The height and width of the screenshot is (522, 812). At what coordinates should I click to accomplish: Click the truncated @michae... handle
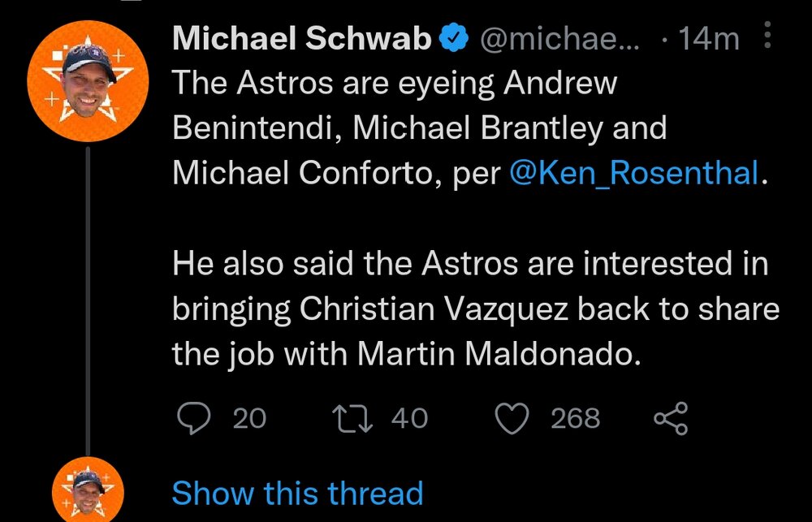point(560,38)
